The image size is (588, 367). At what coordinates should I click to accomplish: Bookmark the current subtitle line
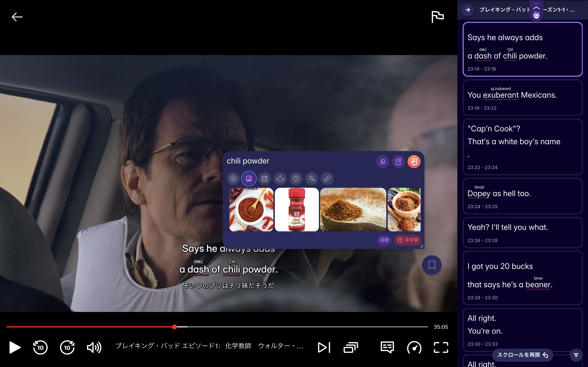coord(432,265)
